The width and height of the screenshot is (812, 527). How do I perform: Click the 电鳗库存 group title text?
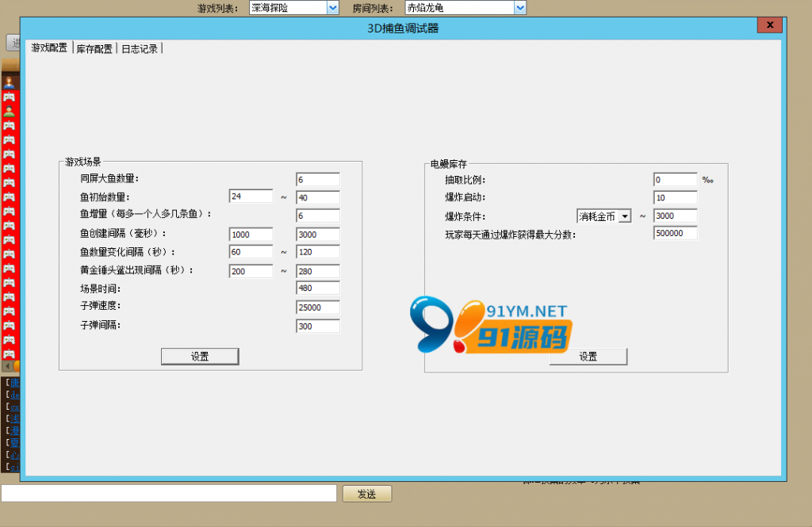click(x=449, y=164)
